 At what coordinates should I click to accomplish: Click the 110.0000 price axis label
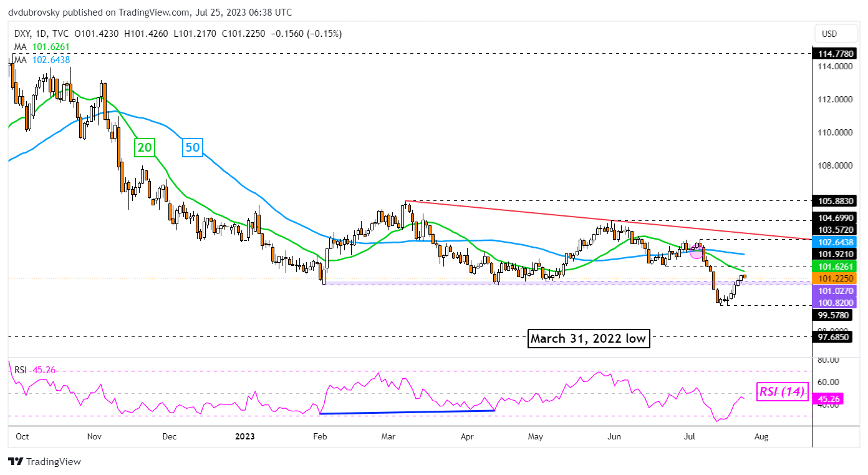[836, 132]
